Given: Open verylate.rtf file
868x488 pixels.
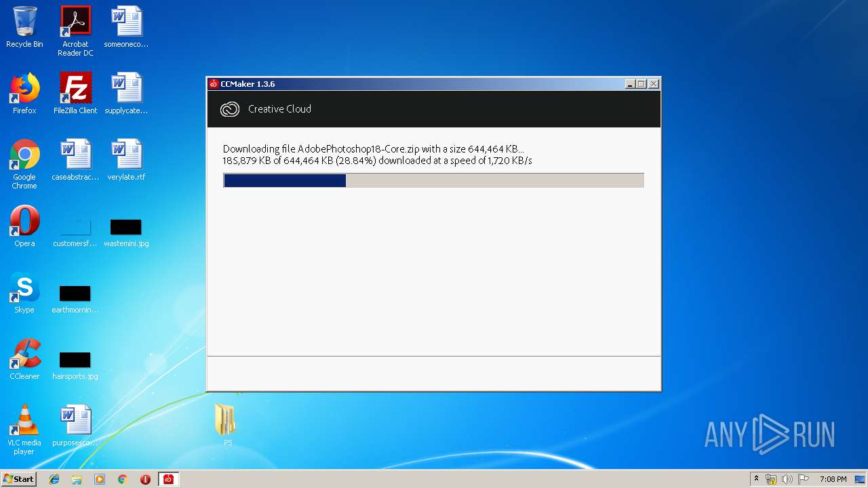Looking at the screenshot, I should pos(126,160).
